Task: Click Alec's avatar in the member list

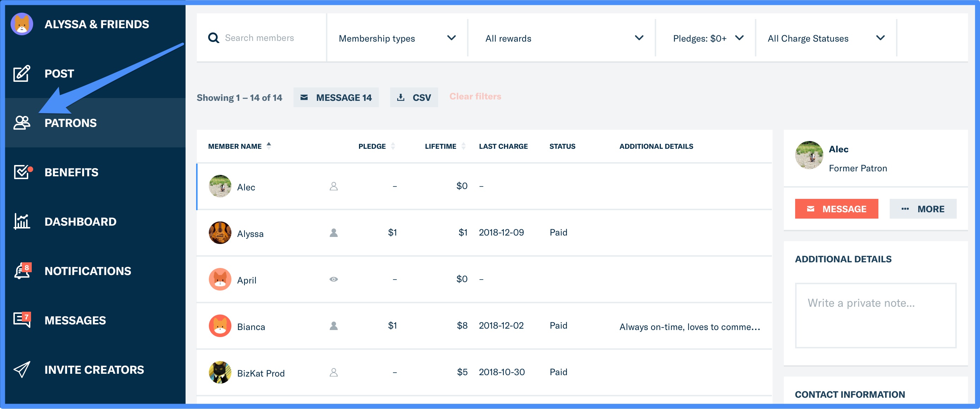Action: [220, 186]
